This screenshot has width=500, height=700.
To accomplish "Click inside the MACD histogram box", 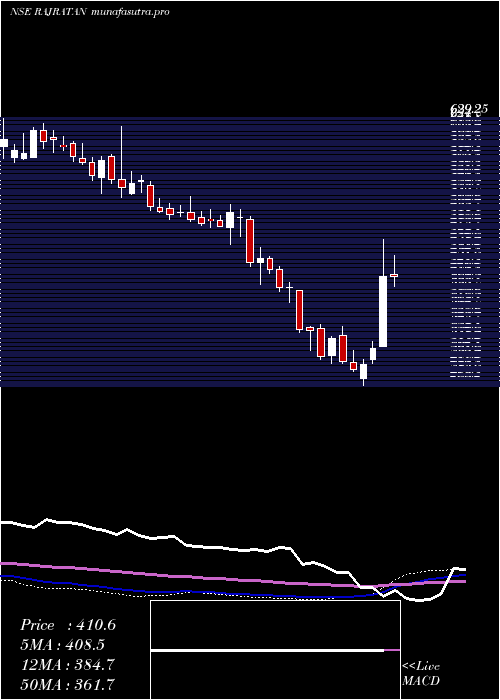I will tap(275, 650).
